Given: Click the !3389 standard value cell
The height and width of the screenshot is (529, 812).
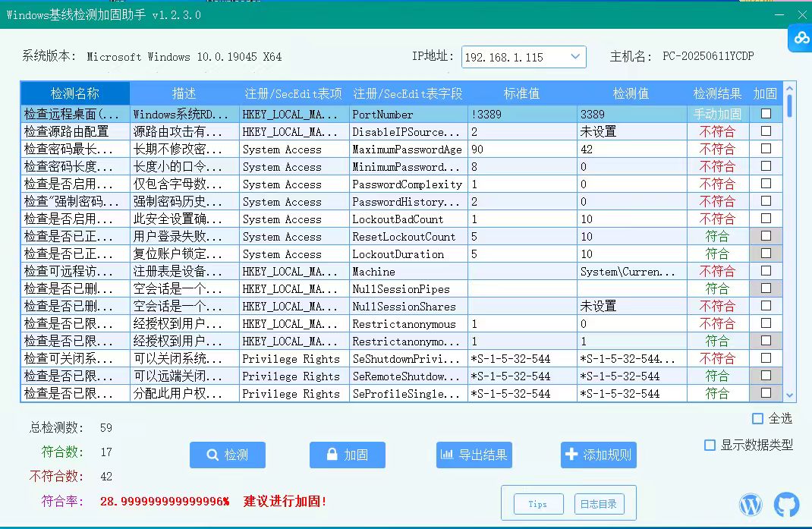Looking at the screenshot, I should point(522,114).
